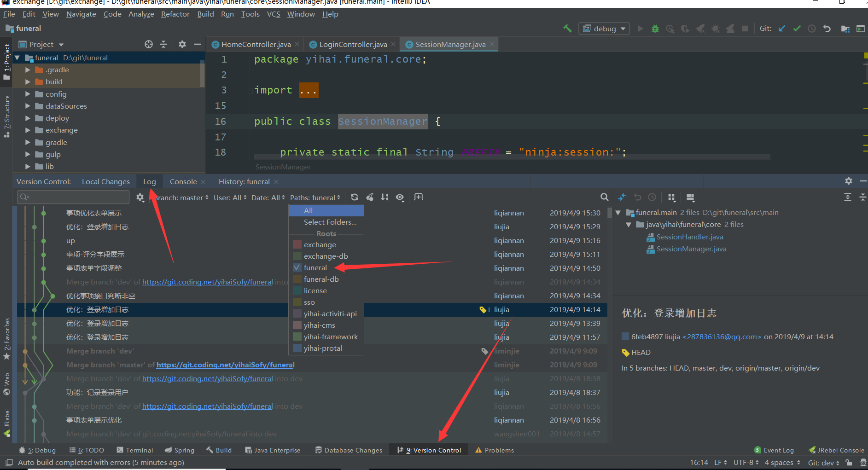Click the Git revert rollback icon
This screenshot has width=868, height=470.
(827, 29)
